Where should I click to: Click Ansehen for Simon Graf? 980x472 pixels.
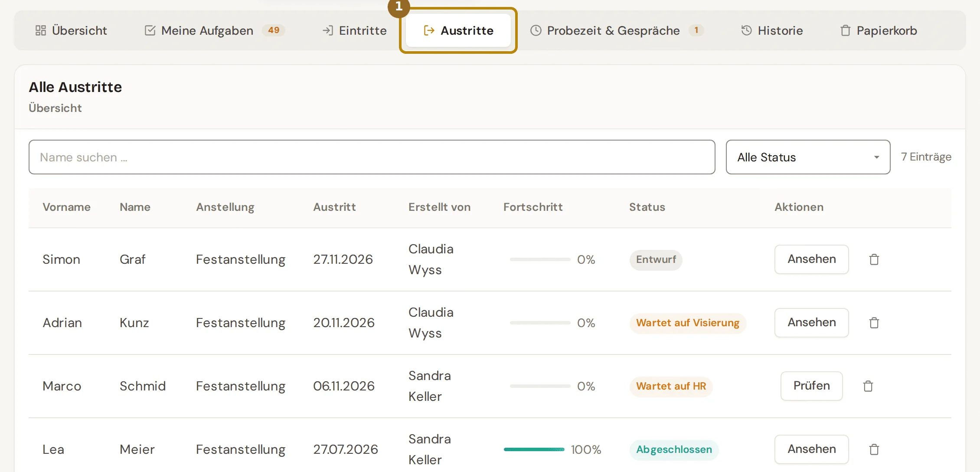click(811, 259)
